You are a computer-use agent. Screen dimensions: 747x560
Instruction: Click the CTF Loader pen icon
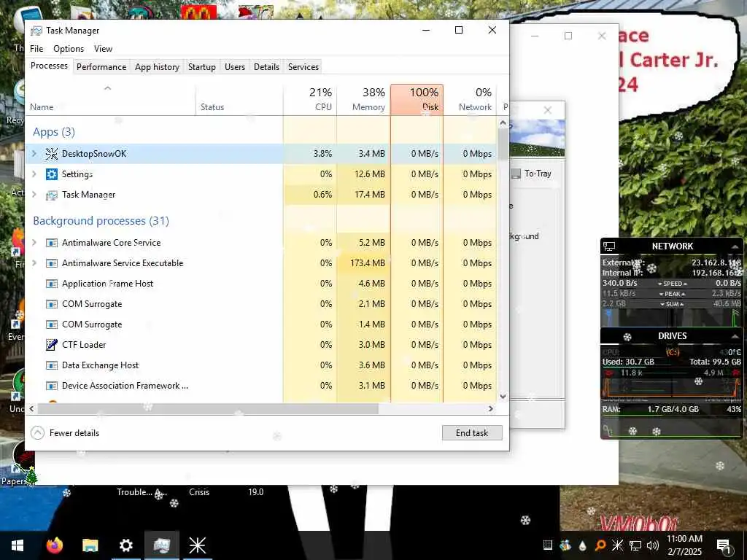52,345
